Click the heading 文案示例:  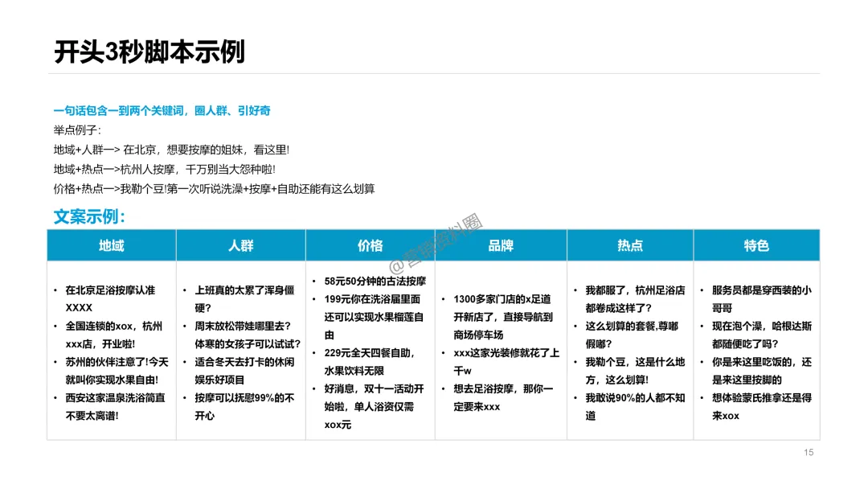(x=89, y=216)
